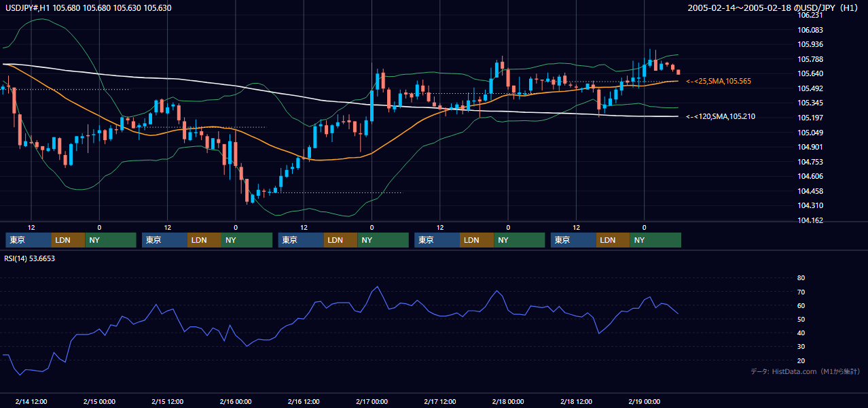Image resolution: width=868 pixels, height=408 pixels.
Task: Click the 104.310 price axis label
Action: click(810, 205)
